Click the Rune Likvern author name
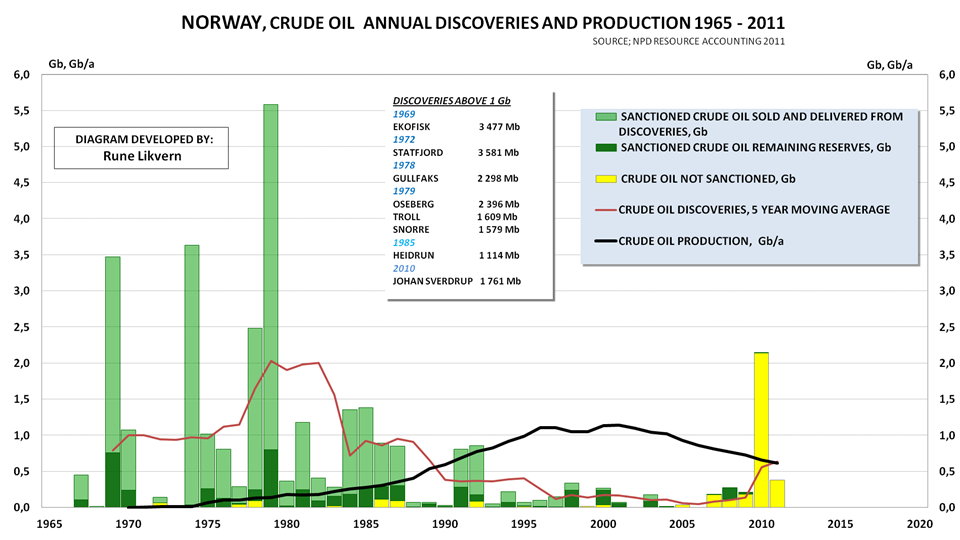 point(143,157)
